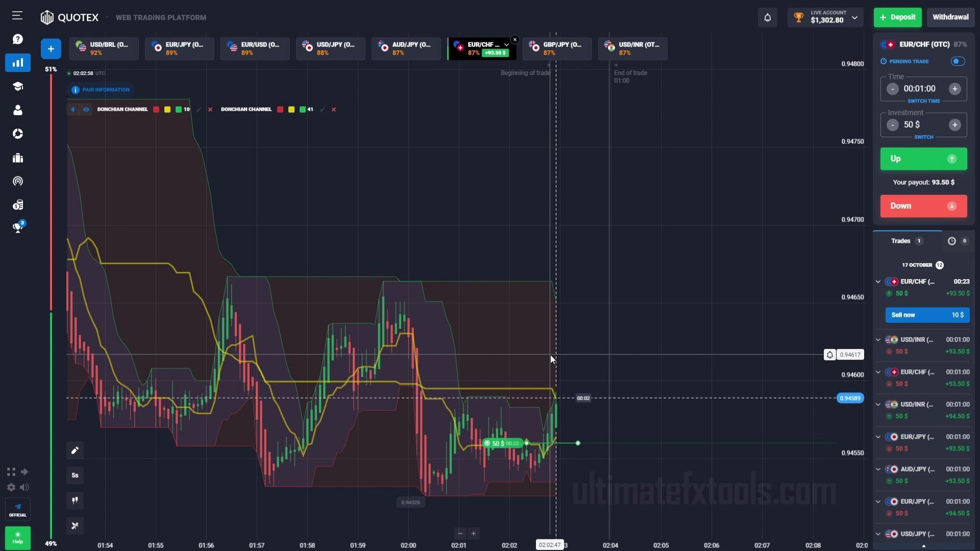Click Sell now for 10 $
This screenshot has width=980, height=551.
[927, 315]
